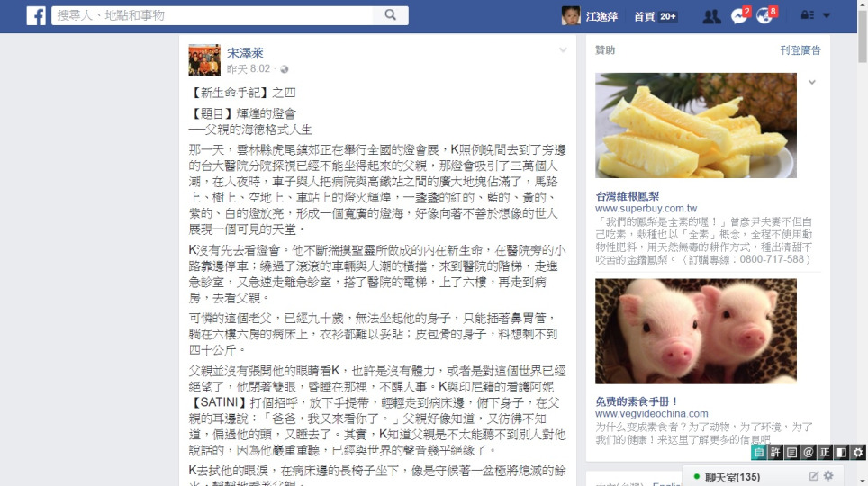Open privacy shortcuts lock icon

coord(807,15)
